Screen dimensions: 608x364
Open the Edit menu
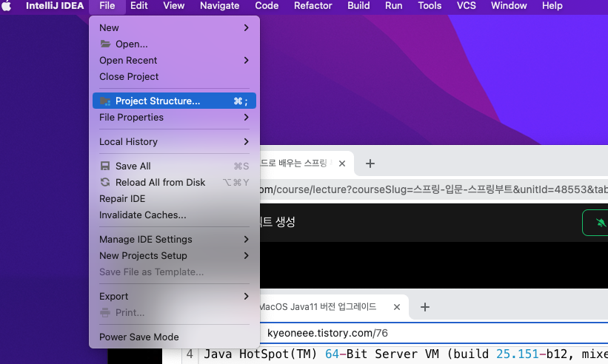pos(138,6)
